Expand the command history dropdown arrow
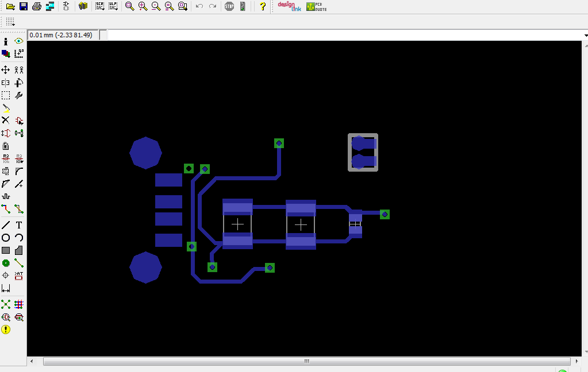The image size is (588, 372). (x=586, y=35)
